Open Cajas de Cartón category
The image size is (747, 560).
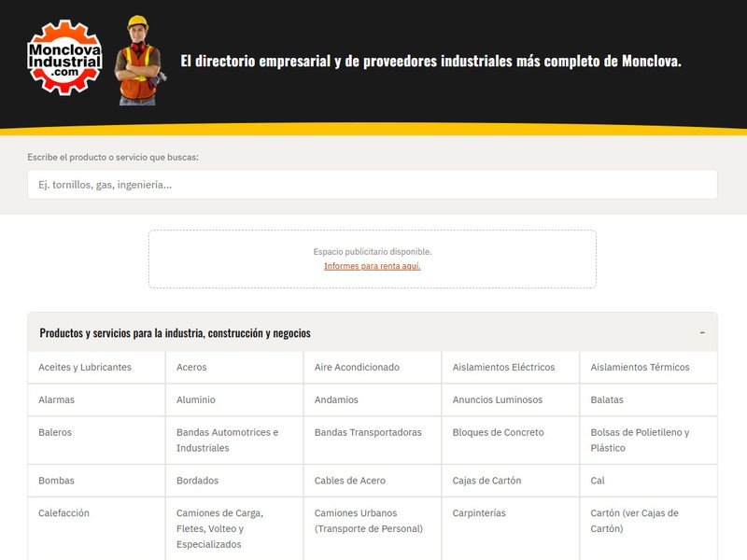[486, 481]
